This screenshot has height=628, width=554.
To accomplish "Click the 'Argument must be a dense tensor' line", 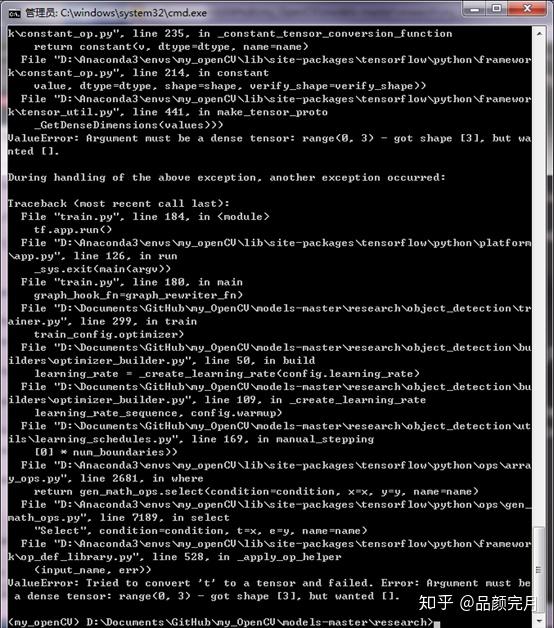I will tap(269, 145).
